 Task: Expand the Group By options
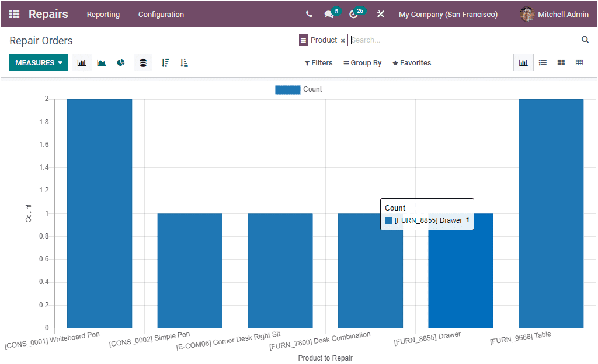pos(362,62)
